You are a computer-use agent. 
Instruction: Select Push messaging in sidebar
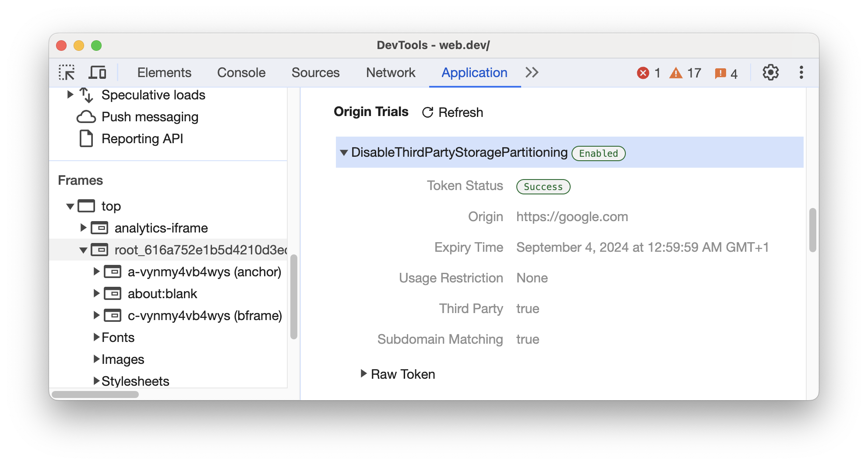tap(150, 117)
